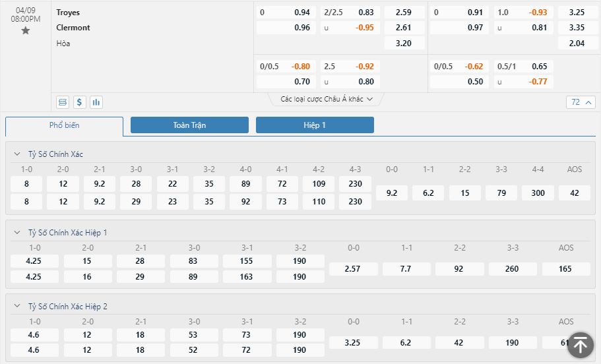Image resolution: width=601 pixels, height=364 pixels.
Task: Choose AOS odds 42 in exact score
Action: tap(574, 193)
